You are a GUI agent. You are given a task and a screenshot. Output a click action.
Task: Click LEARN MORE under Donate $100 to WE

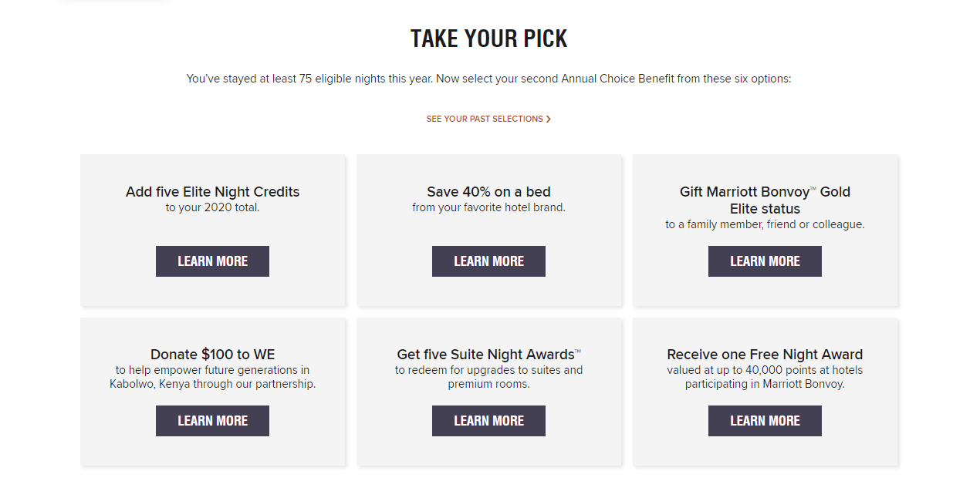tap(212, 420)
